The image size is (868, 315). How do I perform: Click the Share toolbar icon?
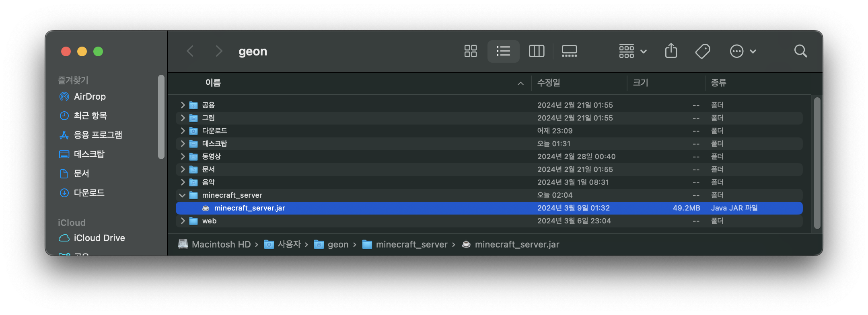coord(671,51)
